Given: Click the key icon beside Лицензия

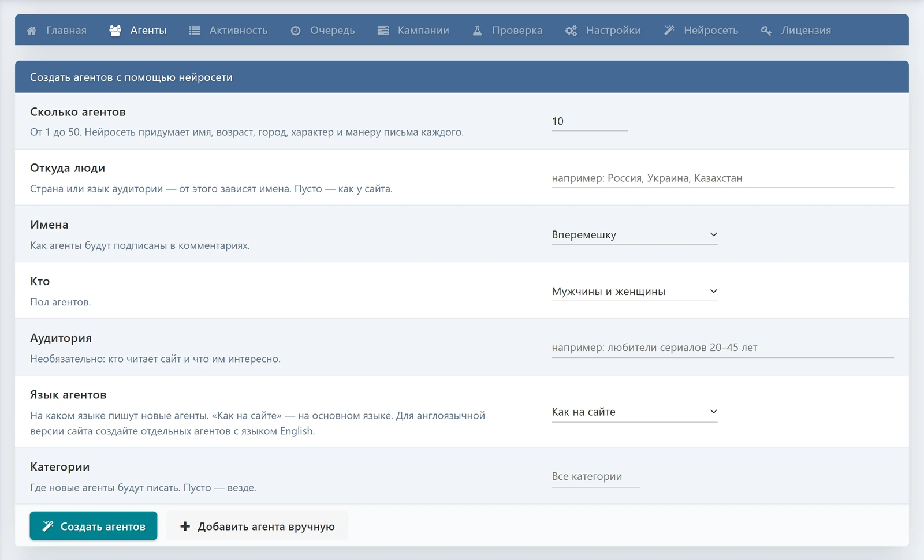Looking at the screenshot, I should point(766,31).
